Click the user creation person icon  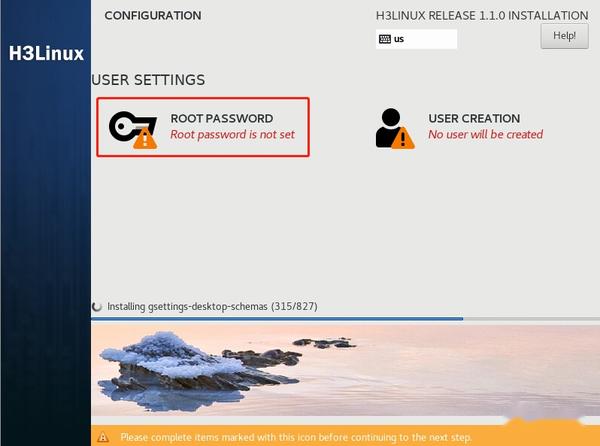(395, 129)
